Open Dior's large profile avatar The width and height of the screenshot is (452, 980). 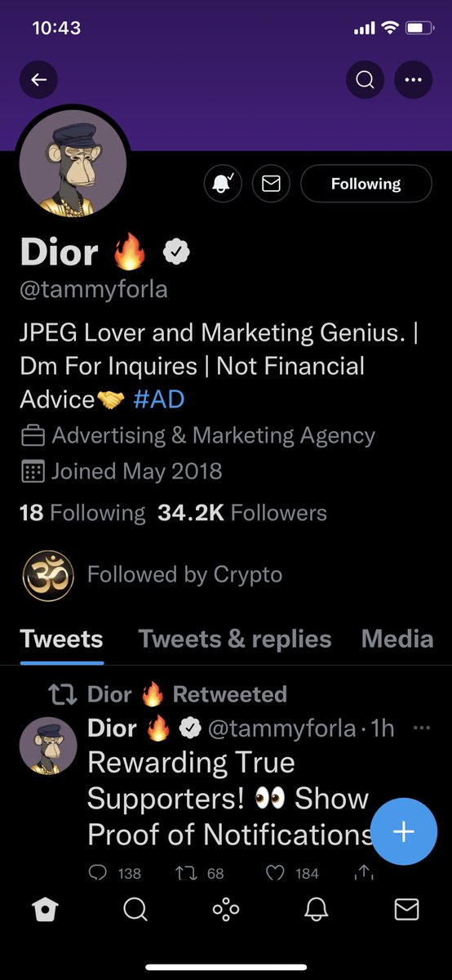tap(73, 163)
